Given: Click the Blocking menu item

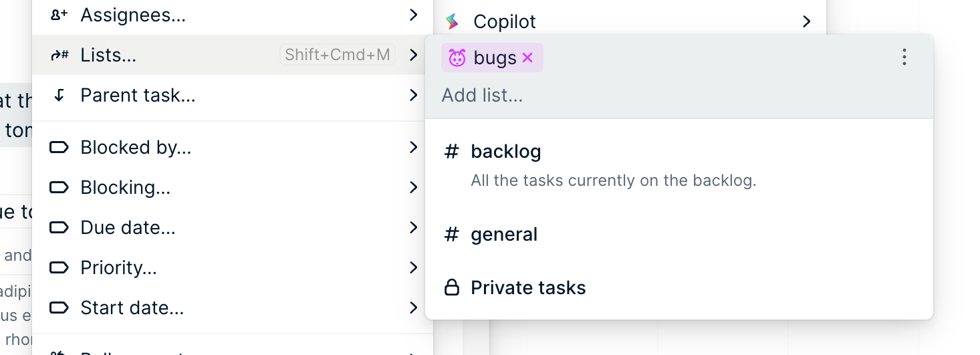Looking at the screenshot, I should point(125,188).
